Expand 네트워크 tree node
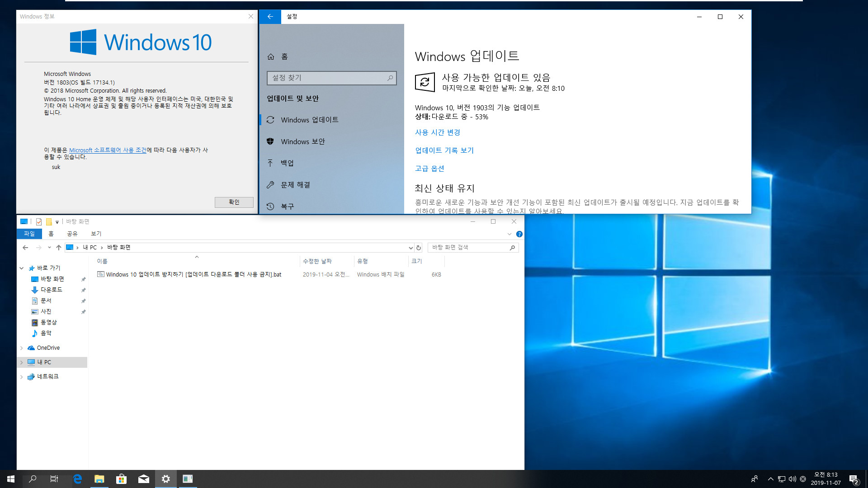The height and width of the screenshot is (488, 868). (22, 377)
